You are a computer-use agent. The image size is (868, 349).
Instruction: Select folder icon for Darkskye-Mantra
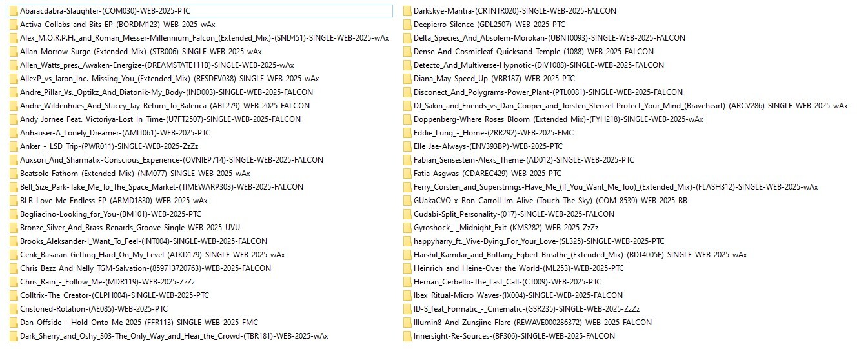tap(407, 11)
